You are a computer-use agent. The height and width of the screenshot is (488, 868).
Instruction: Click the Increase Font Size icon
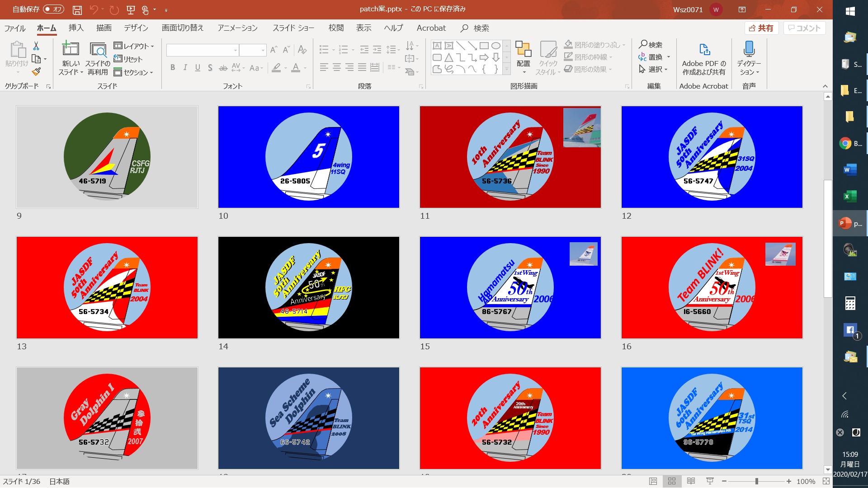tap(274, 50)
